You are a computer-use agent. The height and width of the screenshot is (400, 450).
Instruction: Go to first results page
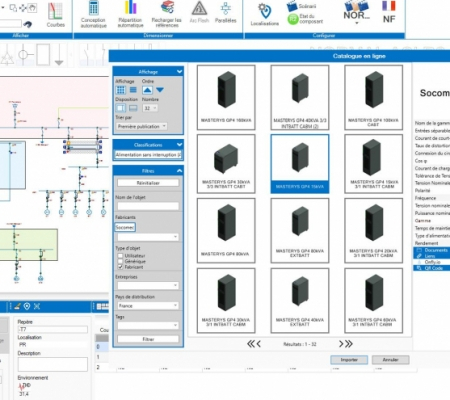[x=250, y=344]
